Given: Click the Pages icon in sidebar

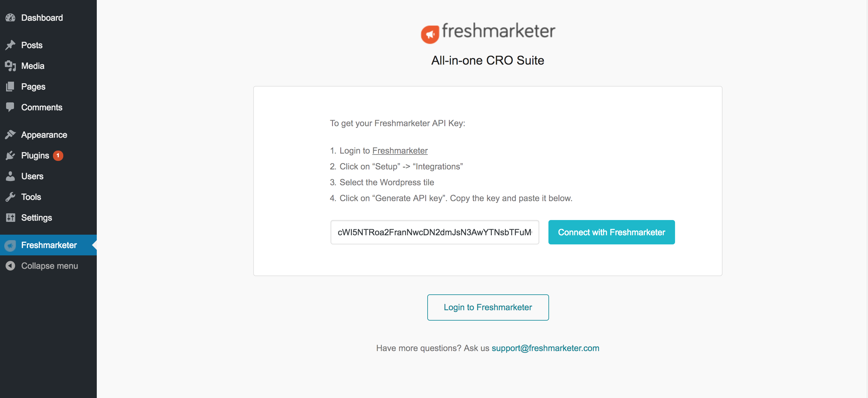Looking at the screenshot, I should coord(10,86).
